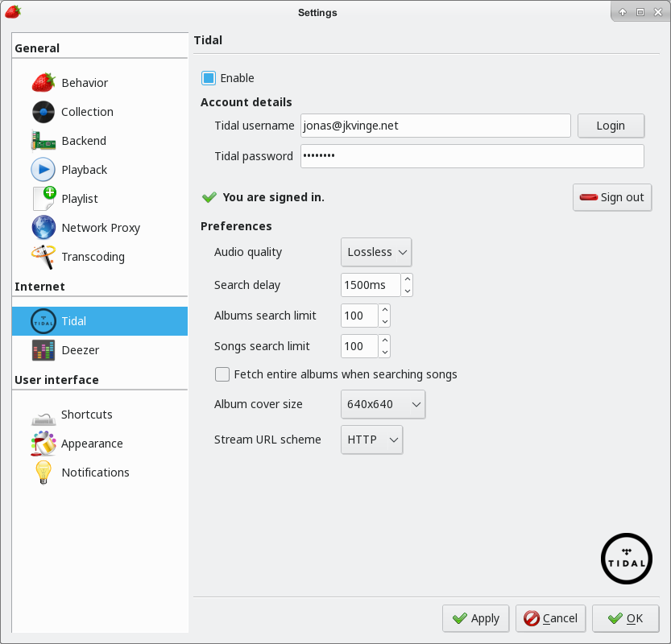Select the Collection vinyl disc icon
Screen dimensions: 671x644
pos(43,112)
